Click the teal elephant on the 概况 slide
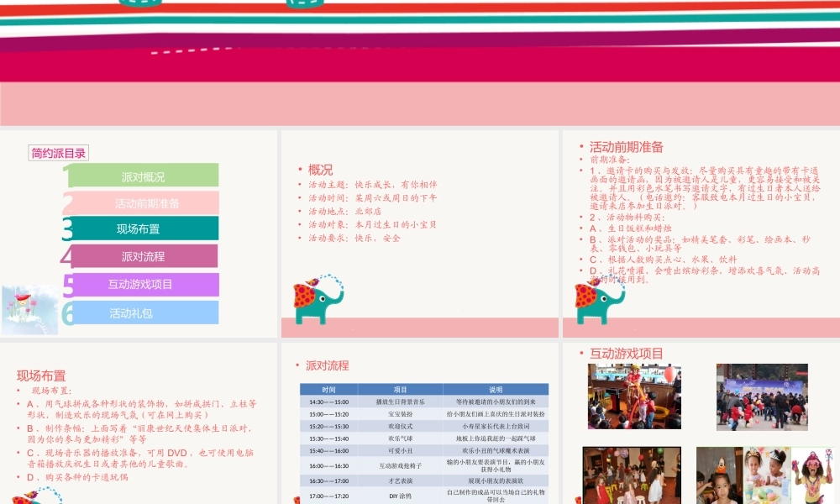Viewport: 840px width, 504px height. [318, 299]
